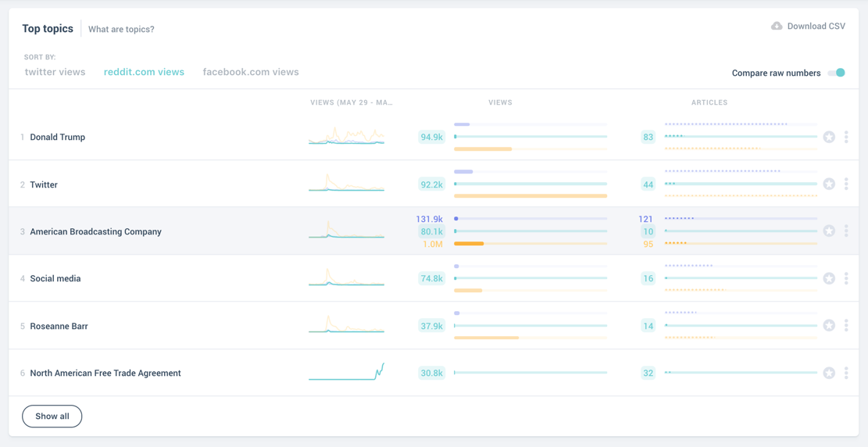Click the 32 articles count for NAFTA
The height and width of the screenshot is (447, 868).
click(x=648, y=374)
